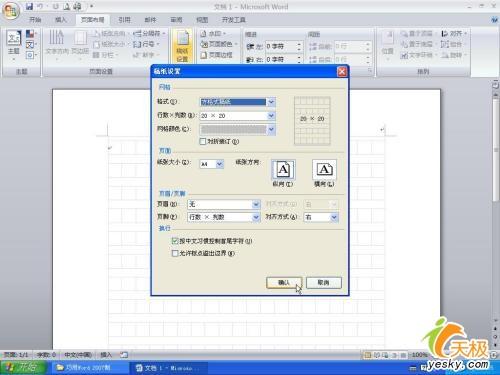Screen dimensions: 500x375
Task: Open the Format (格式) dropdown in dialog
Action: tap(271, 102)
